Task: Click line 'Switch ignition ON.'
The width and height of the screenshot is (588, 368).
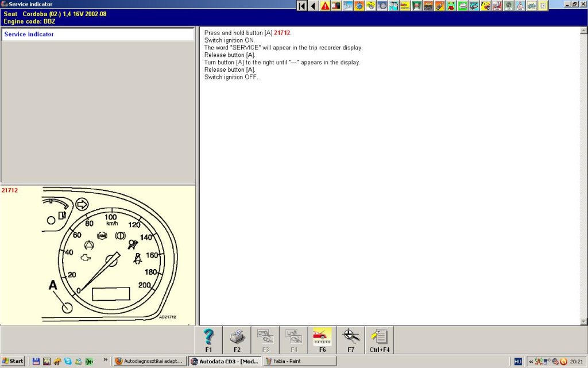Action: 230,40
